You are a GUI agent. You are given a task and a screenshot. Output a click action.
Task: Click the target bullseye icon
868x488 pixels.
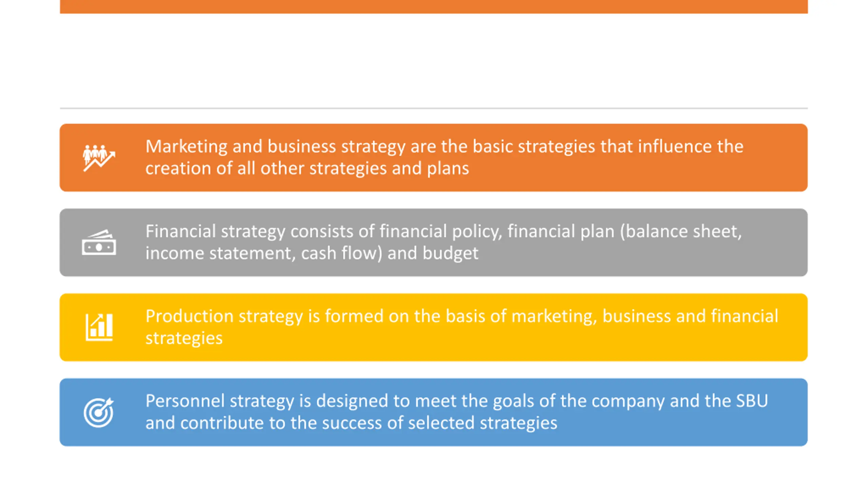click(99, 412)
